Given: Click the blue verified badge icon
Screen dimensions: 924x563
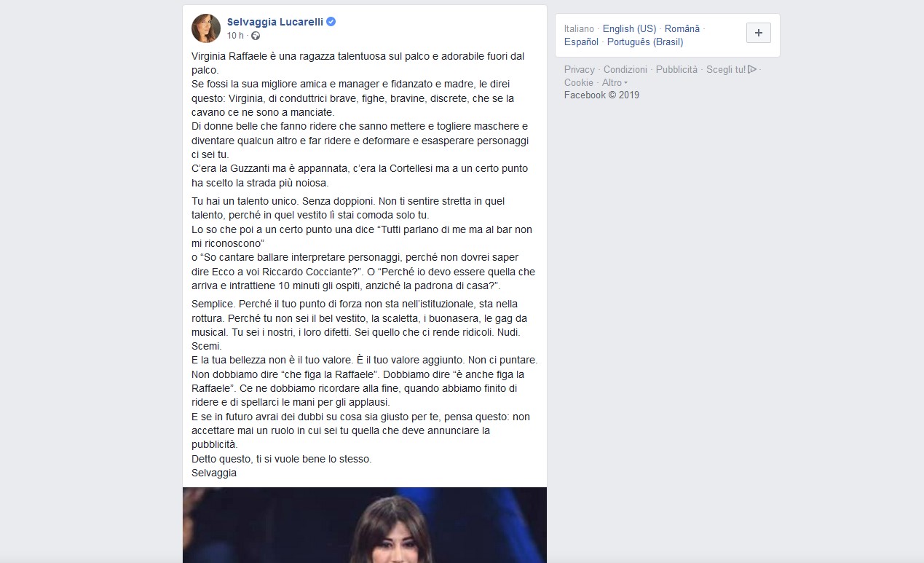Looking at the screenshot, I should [x=331, y=22].
